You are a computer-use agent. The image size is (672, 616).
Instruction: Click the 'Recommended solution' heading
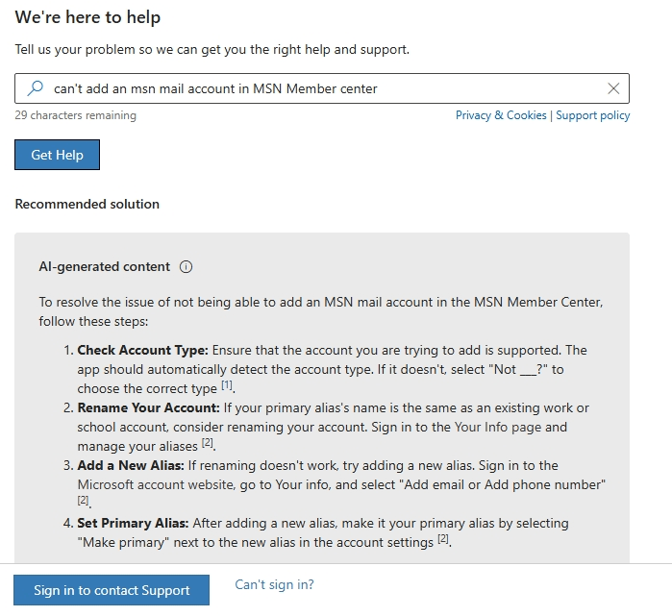point(87,204)
